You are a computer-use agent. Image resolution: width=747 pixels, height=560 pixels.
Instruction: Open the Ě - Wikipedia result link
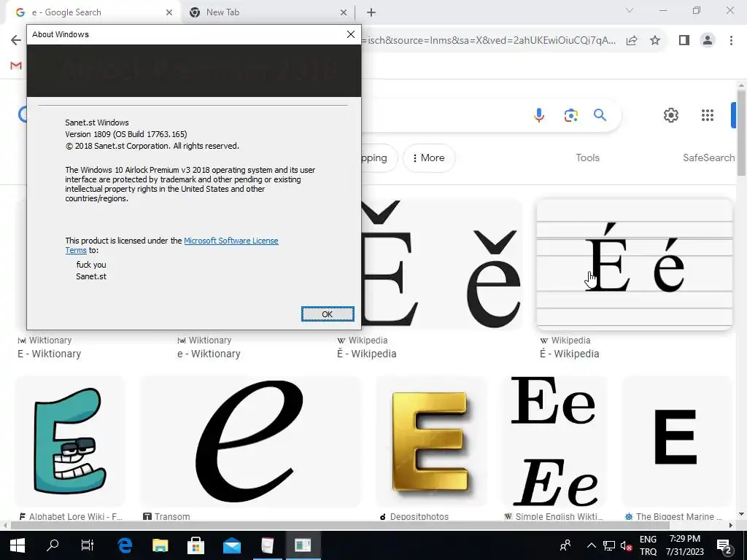367,354
